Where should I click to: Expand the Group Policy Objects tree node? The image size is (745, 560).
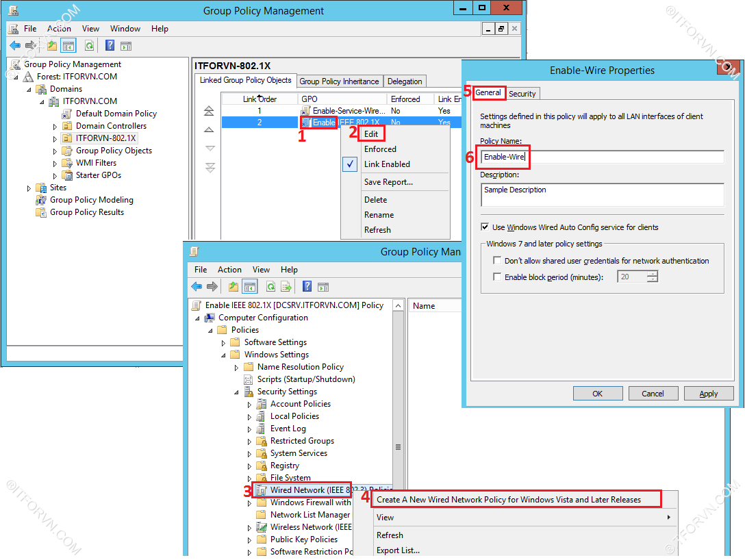pos(55,151)
